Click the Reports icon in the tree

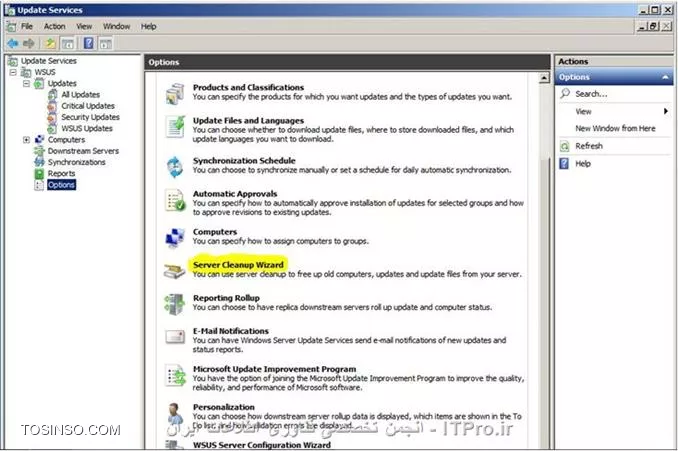click(x=39, y=174)
